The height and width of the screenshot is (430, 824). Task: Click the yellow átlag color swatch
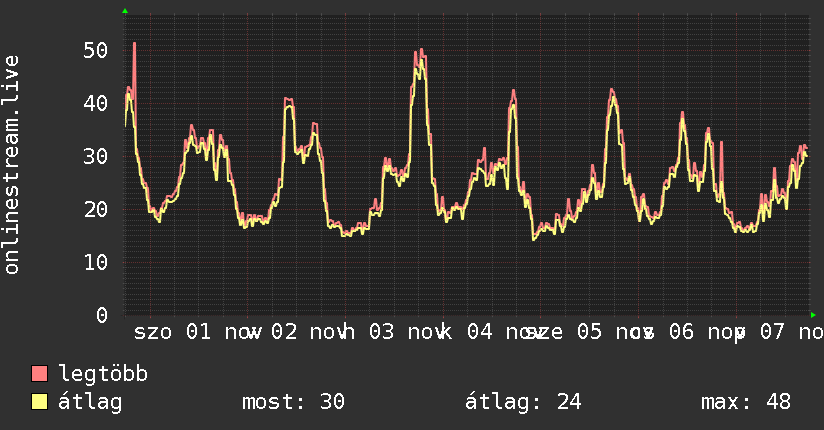39,401
